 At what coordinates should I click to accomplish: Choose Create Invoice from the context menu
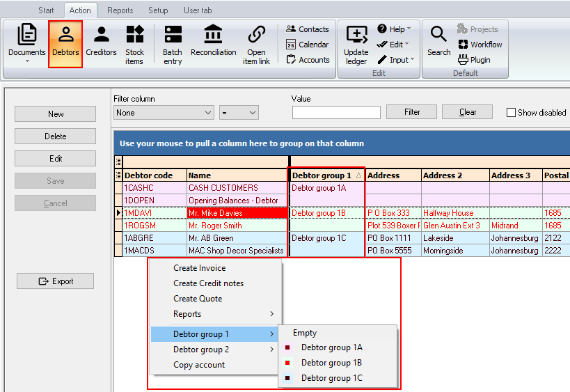pos(200,267)
